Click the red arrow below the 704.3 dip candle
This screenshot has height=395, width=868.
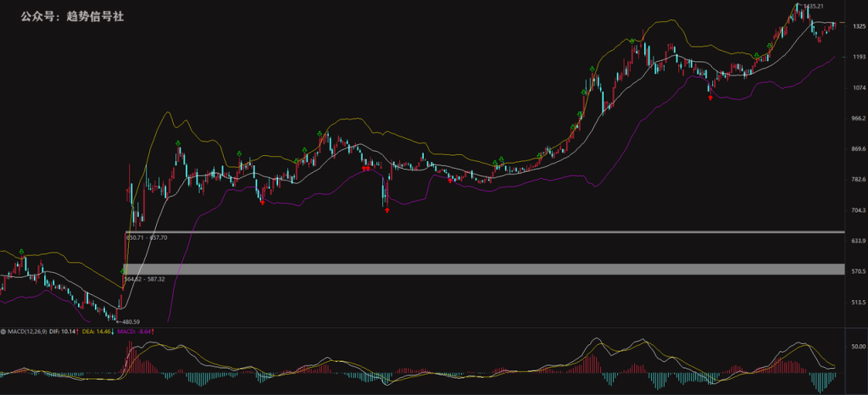pos(387,209)
